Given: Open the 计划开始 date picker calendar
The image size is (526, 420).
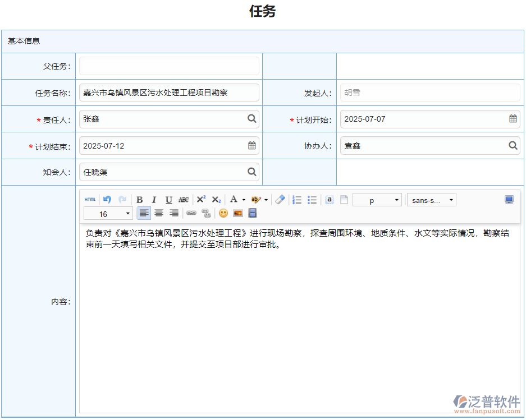Looking at the screenshot, I should click(513, 119).
